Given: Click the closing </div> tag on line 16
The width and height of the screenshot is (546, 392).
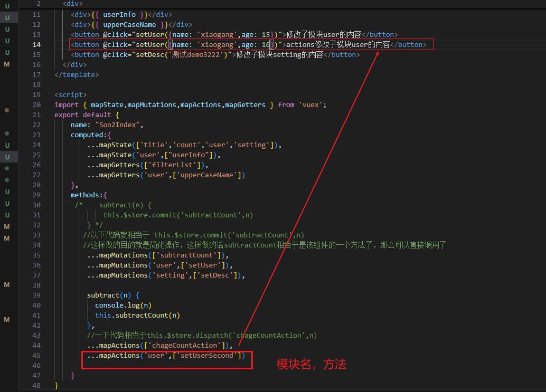Looking at the screenshot, I should point(75,65).
